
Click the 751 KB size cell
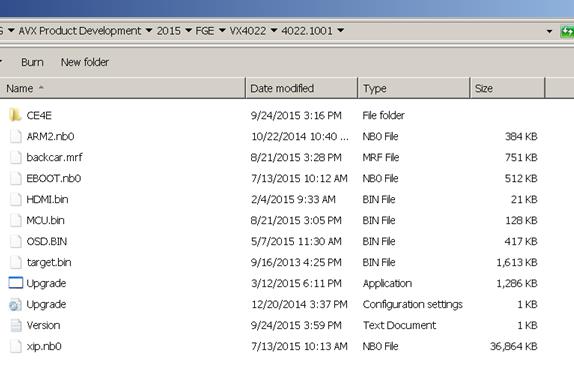[521, 157]
